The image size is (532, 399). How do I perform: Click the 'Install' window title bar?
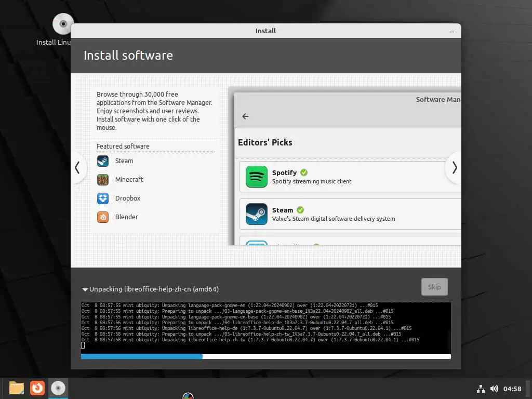265,31
